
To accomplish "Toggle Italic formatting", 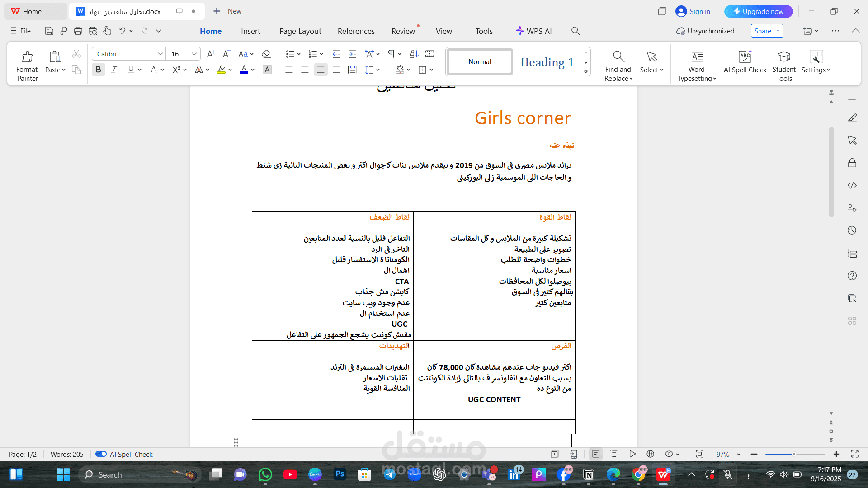I will (x=114, y=70).
